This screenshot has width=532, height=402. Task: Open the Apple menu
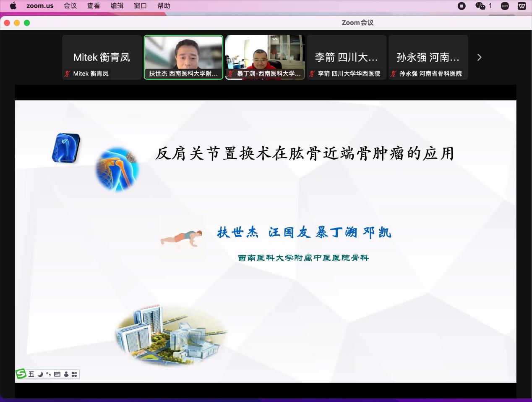click(x=13, y=6)
